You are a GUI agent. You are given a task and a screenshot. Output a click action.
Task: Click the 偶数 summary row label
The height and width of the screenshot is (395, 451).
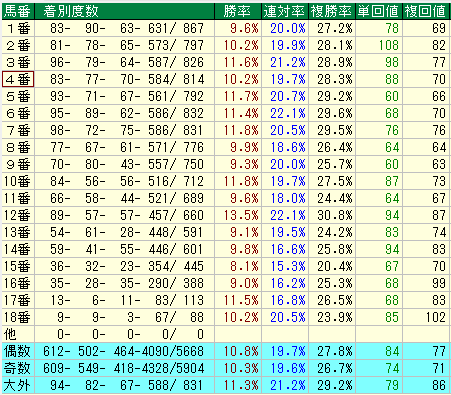pyautogui.click(x=18, y=351)
